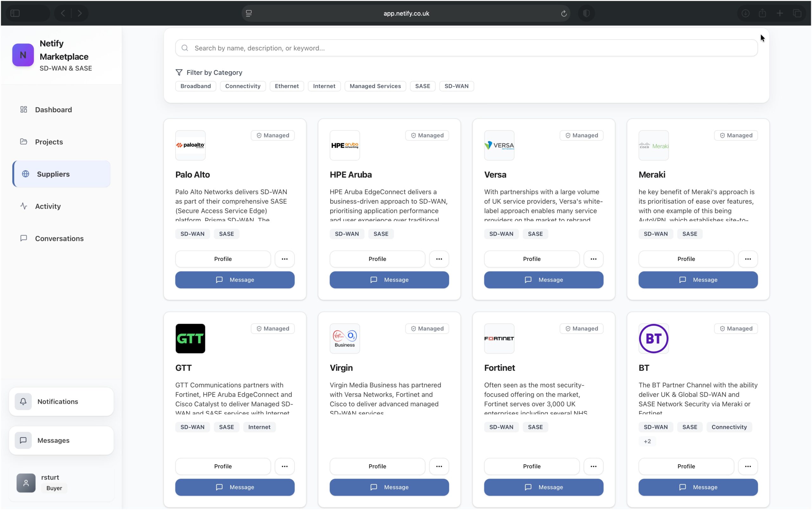Toggle the Managed Services filter

(x=375, y=86)
